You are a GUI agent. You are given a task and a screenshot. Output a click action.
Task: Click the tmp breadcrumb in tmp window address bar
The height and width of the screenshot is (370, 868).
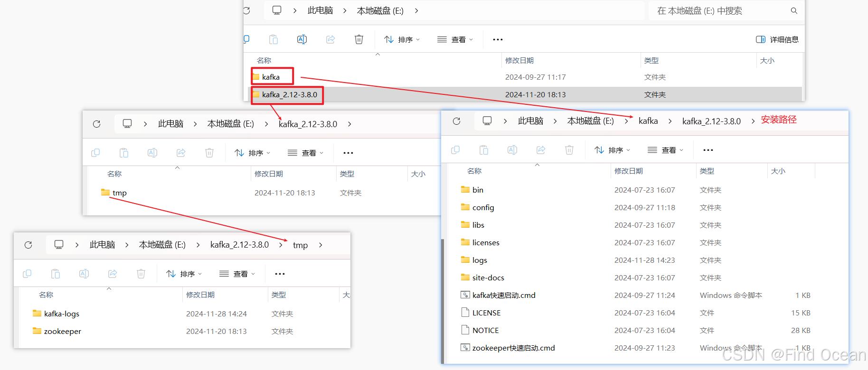click(x=300, y=245)
